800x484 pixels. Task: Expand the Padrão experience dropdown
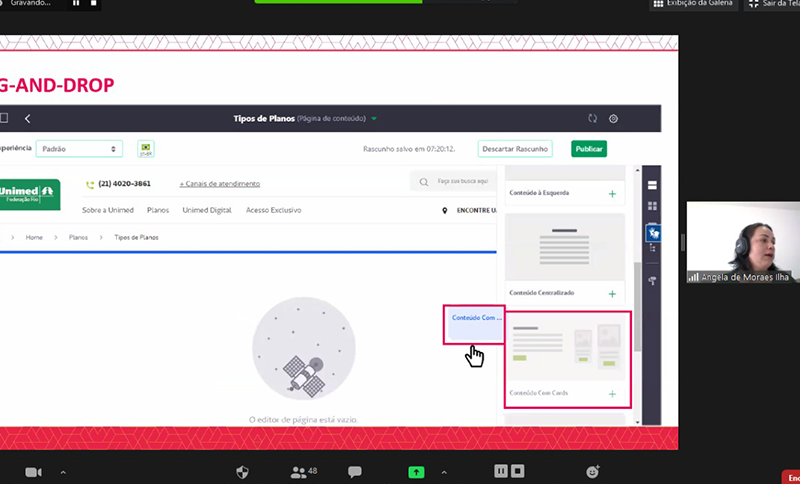point(79,149)
